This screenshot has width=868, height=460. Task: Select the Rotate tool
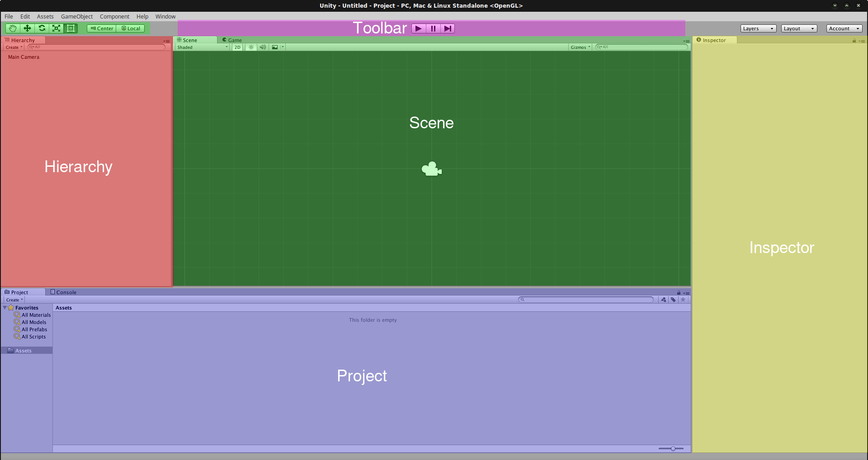pos(42,28)
